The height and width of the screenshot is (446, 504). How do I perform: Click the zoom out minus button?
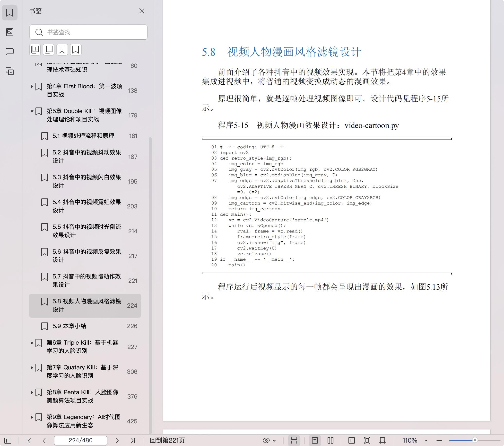[x=439, y=440]
